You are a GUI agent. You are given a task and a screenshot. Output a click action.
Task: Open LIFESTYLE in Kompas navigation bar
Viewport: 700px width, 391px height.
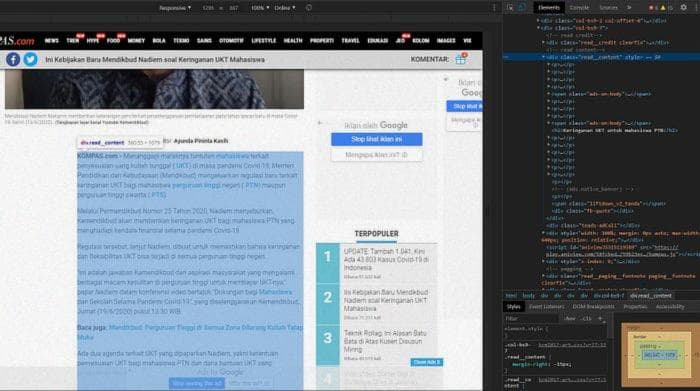click(x=264, y=41)
